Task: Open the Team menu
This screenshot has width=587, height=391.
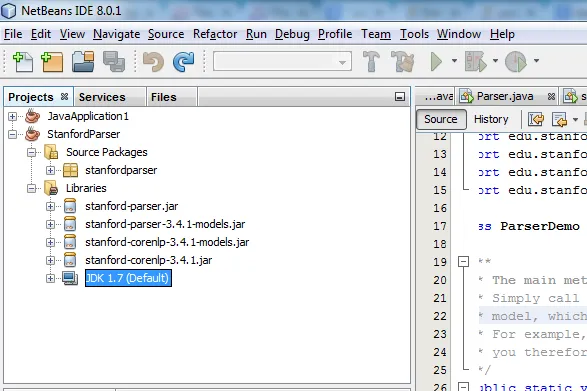Action: [376, 34]
